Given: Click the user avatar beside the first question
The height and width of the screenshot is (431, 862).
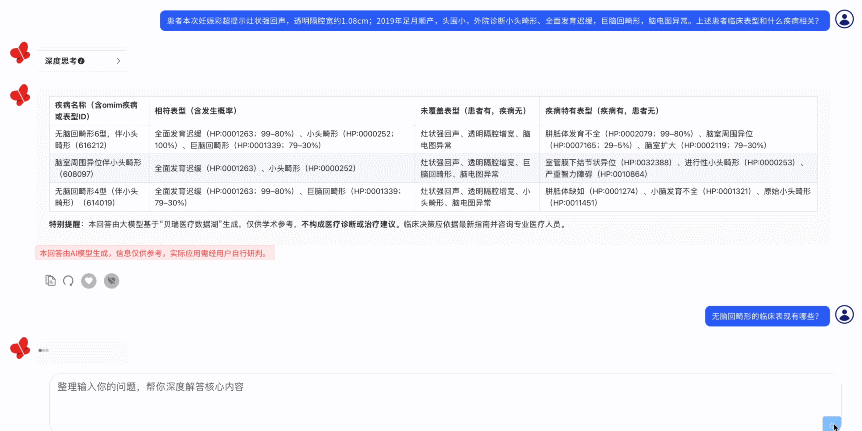Looking at the screenshot, I should pyautogui.click(x=844, y=19).
